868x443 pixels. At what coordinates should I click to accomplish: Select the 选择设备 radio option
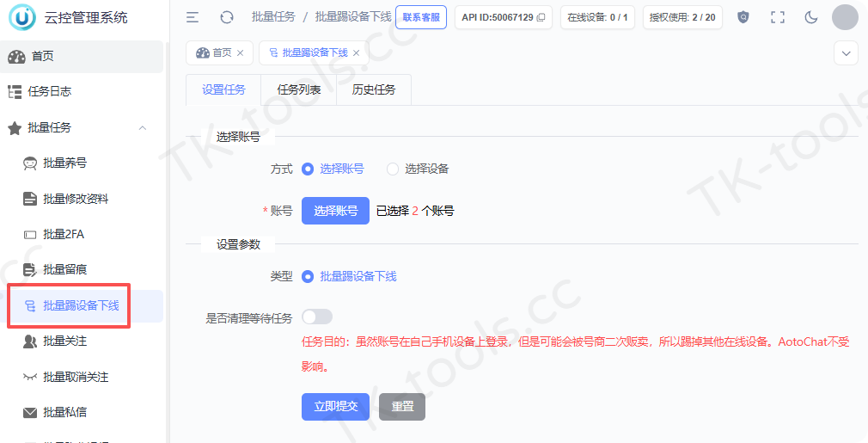click(393, 169)
